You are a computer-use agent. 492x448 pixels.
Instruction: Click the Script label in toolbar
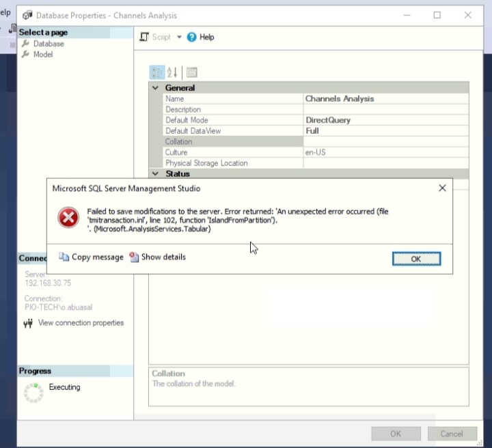[x=161, y=37]
